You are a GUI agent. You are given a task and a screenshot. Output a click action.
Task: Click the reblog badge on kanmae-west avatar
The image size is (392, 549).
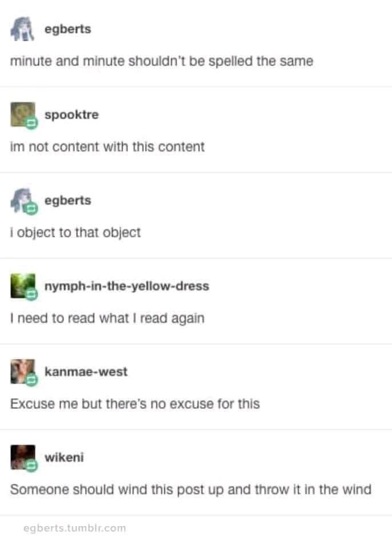[31, 380]
